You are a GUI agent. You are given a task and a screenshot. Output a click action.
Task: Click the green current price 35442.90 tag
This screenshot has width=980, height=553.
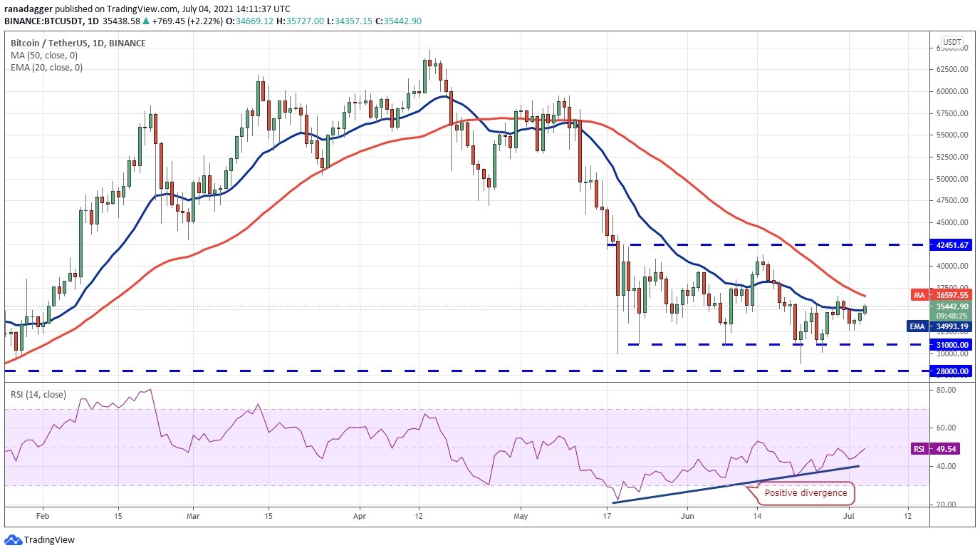coord(951,311)
